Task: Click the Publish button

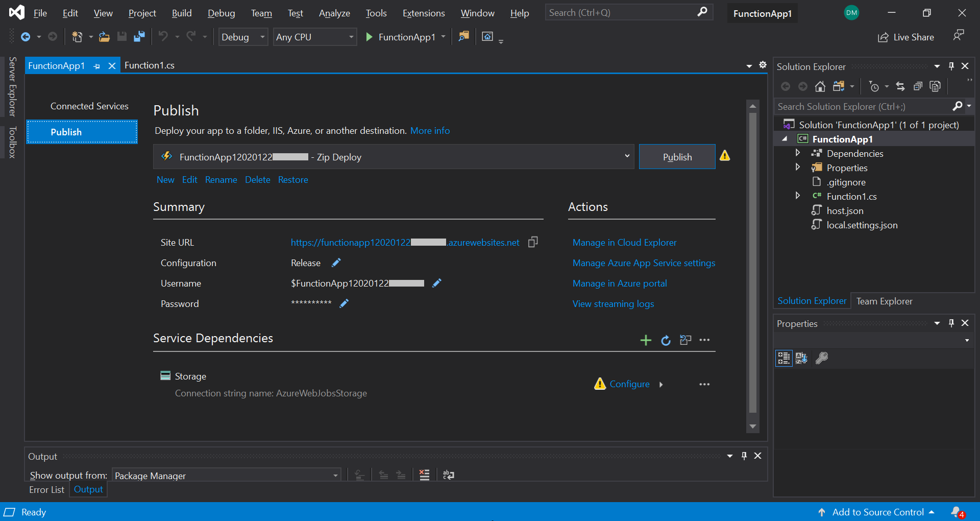Action: coord(677,157)
